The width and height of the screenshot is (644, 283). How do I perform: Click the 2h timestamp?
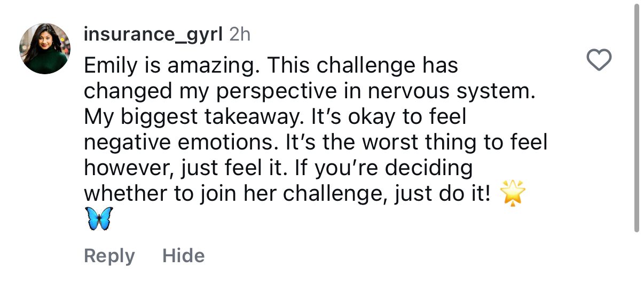pyautogui.click(x=239, y=35)
